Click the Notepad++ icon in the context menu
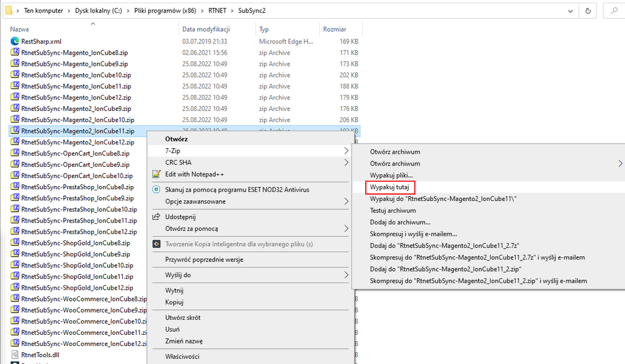Viewport: 625px width, 364px height. tap(157, 174)
